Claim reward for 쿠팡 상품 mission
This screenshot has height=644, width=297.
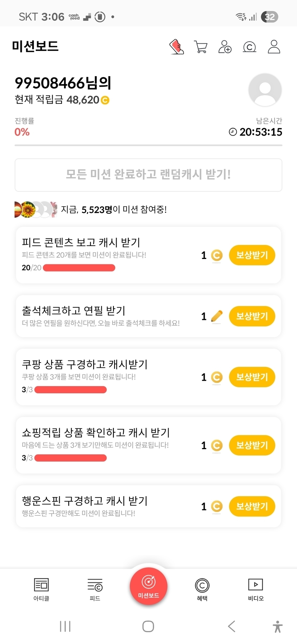click(x=252, y=377)
